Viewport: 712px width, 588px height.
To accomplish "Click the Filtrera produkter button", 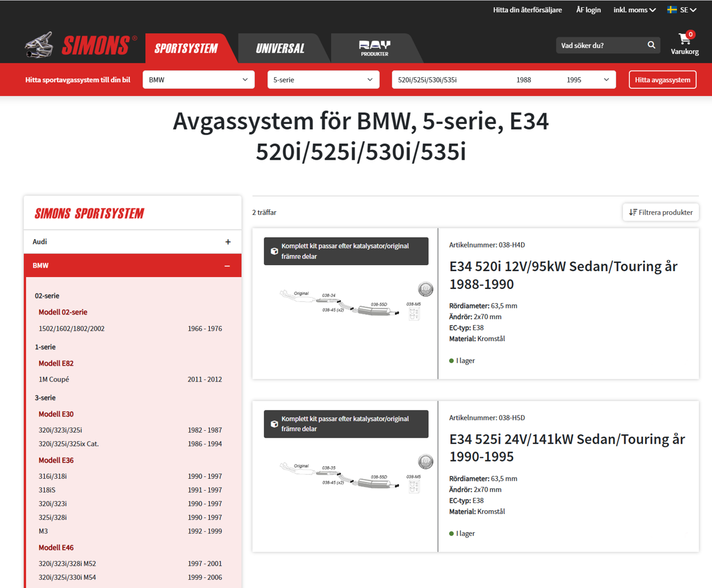I will click(x=660, y=212).
